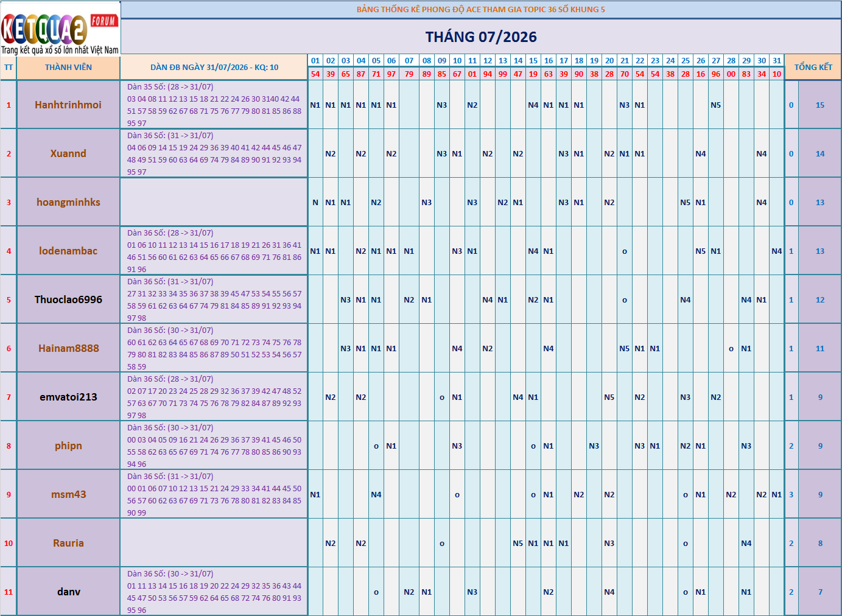Screen dimensions: 842x616
Task: Select member name Thuoclao6996
Action: (x=68, y=299)
